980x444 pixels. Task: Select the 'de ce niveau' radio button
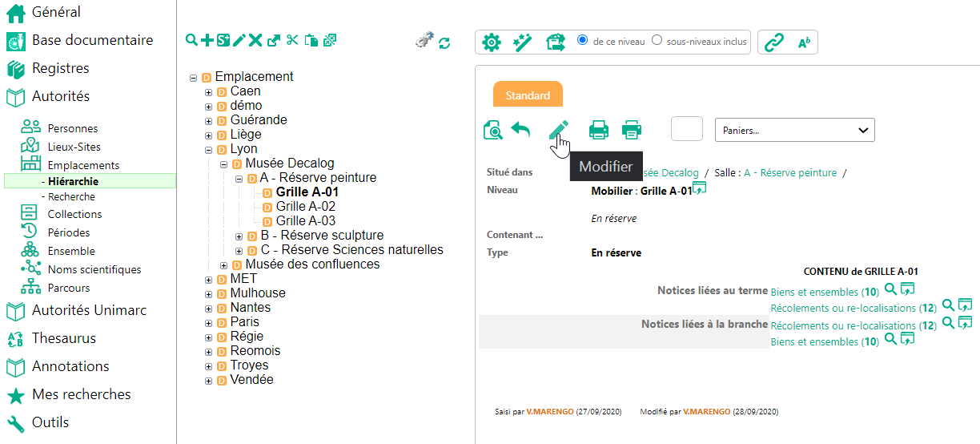click(582, 40)
